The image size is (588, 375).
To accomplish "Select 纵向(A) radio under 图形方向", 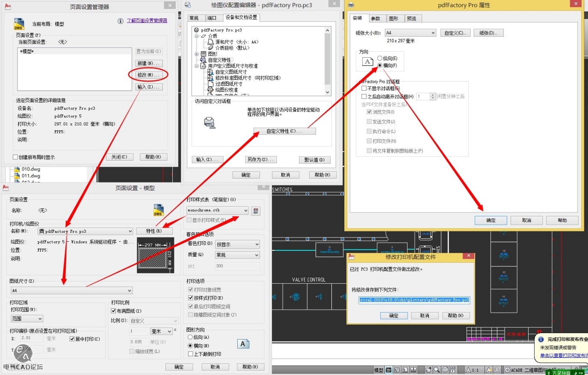I will tap(191, 337).
